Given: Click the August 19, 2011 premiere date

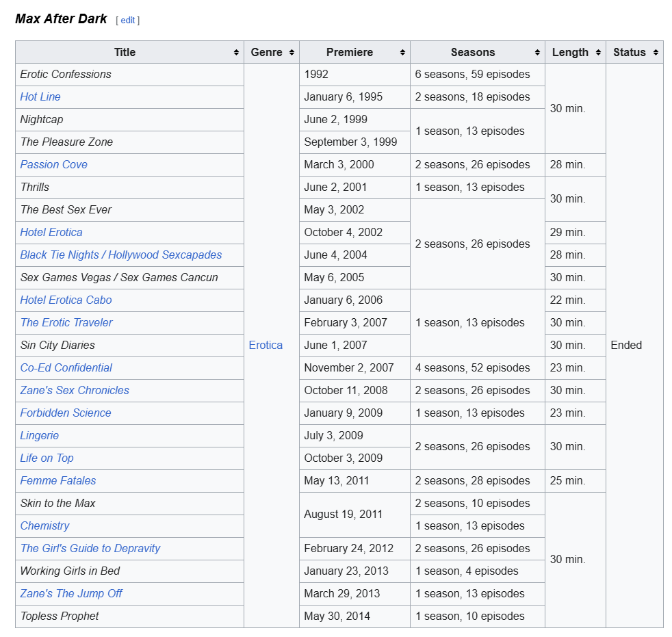Looking at the screenshot, I should (x=343, y=514).
